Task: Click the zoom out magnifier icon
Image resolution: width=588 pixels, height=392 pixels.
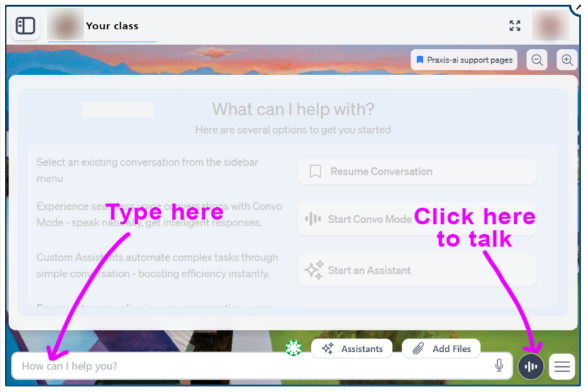Action: (537, 60)
